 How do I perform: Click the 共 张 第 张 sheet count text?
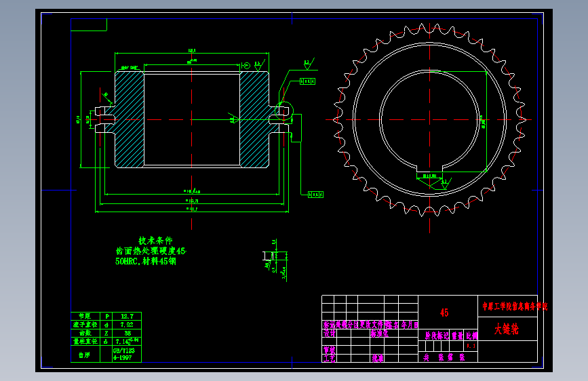[x=444, y=357]
